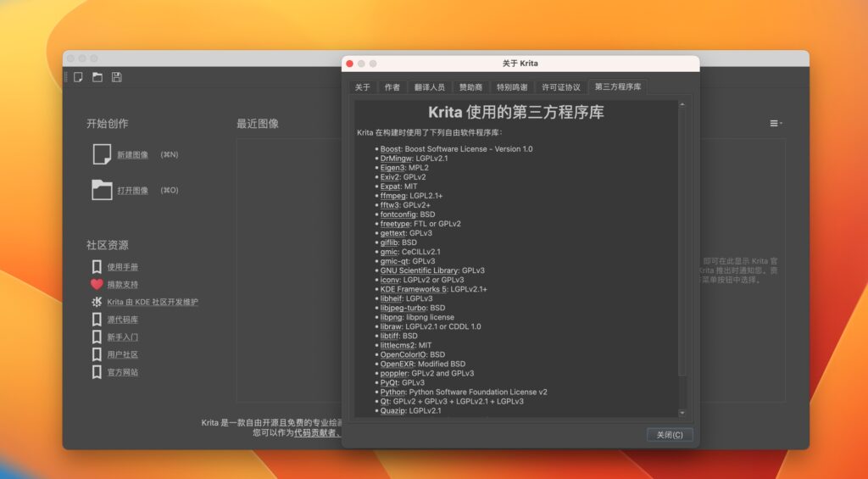The image size is (868, 479).
Task: Open the freetype library link
Action: 395,224
